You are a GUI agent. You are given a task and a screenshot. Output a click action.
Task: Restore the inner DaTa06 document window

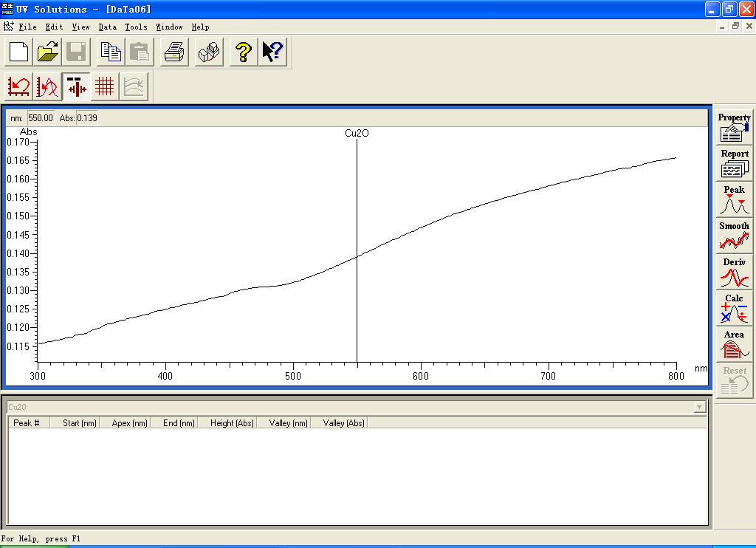point(735,27)
